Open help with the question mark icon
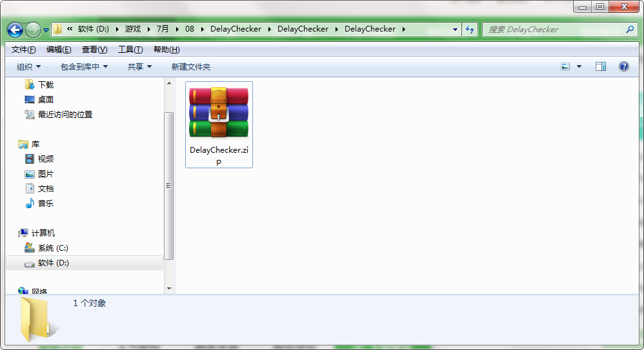Image resolution: width=644 pixels, height=350 pixels. coord(623,66)
